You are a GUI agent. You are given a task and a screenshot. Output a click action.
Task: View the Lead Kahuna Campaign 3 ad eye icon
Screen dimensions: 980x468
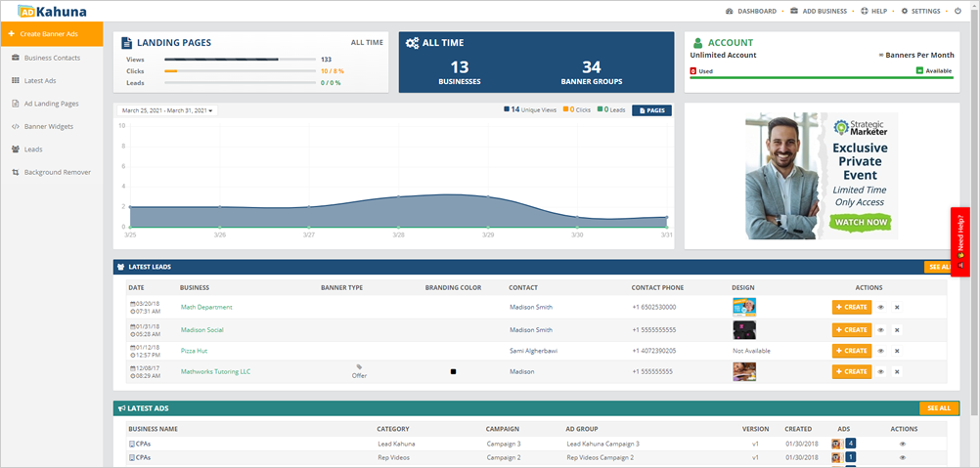coord(903,444)
